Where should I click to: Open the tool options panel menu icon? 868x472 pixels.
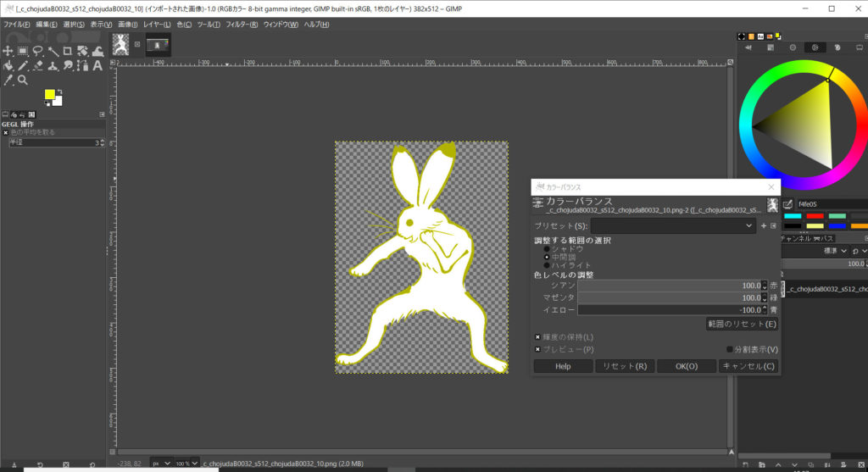102,114
